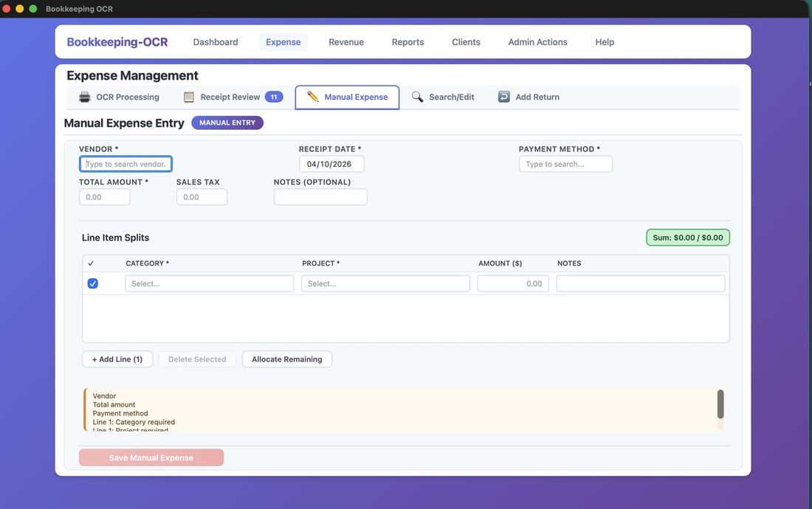Open the Category select dropdown
The width and height of the screenshot is (812, 509).
pyautogui.click(x=209, y=283)
